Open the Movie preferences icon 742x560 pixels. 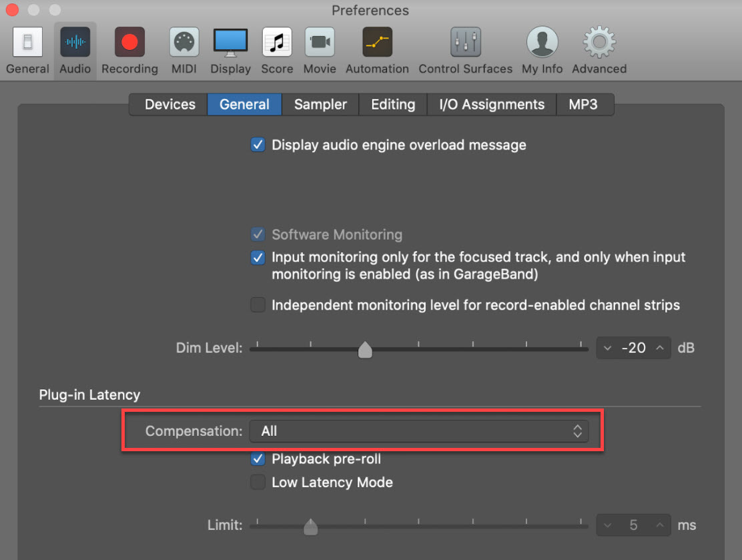pos(320,43)
